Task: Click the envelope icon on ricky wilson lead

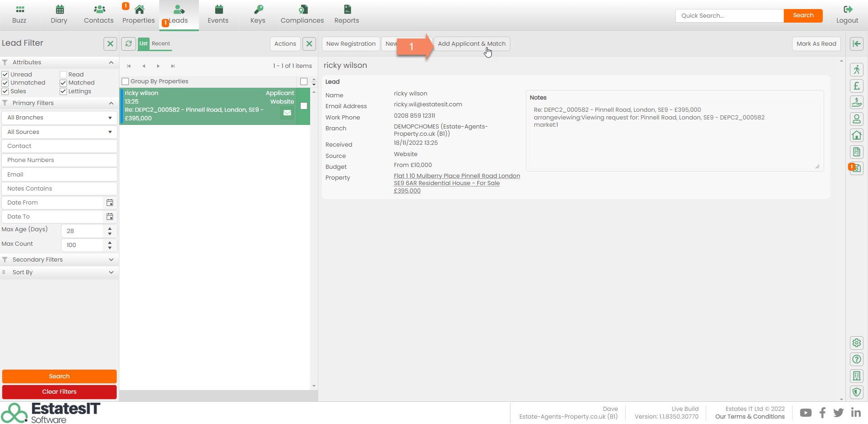Action: pyautogui.click(x=287, y=113)
